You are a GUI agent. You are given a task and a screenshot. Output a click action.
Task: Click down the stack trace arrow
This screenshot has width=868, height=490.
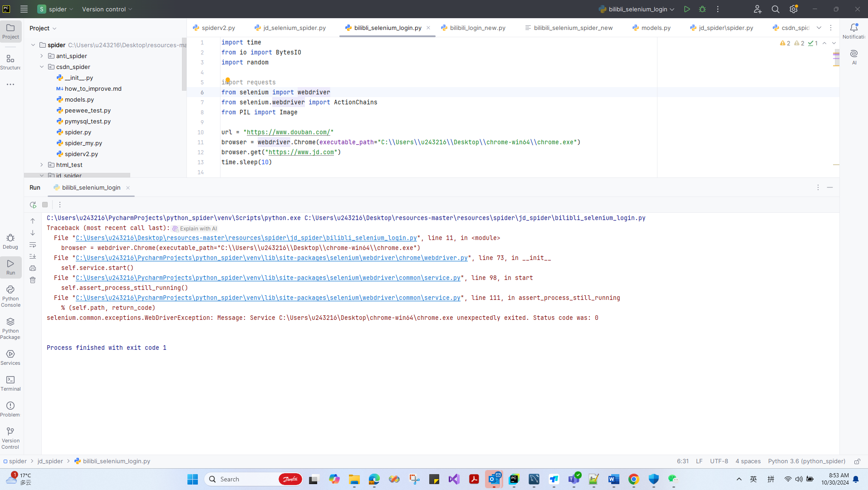33,233
